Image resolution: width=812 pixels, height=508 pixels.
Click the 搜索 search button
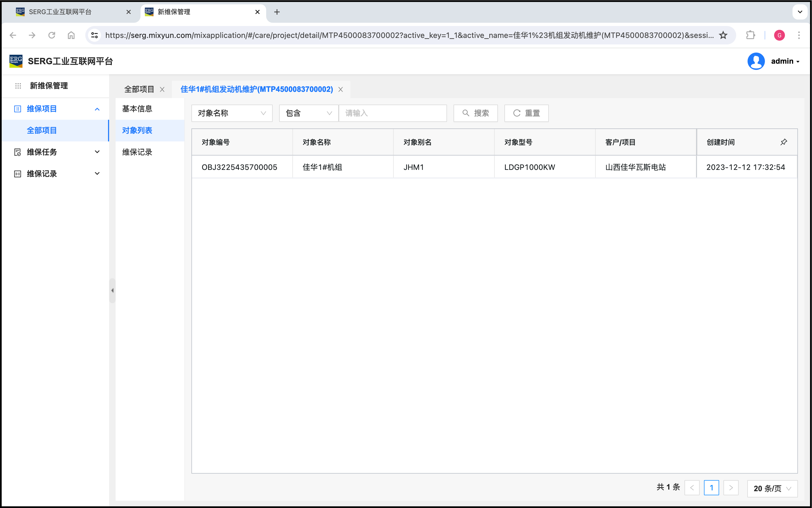475,113
